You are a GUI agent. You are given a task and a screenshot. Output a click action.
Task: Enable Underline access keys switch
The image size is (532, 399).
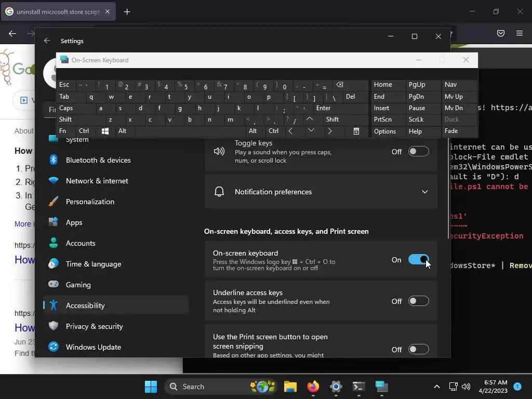click(418, 301)
